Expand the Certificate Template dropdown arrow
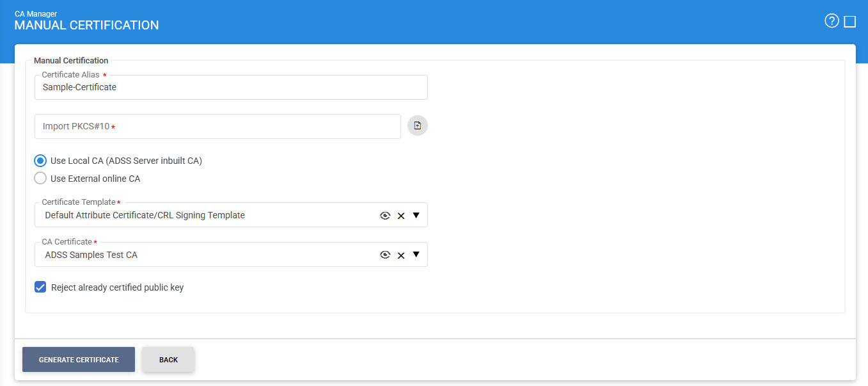 416,215
